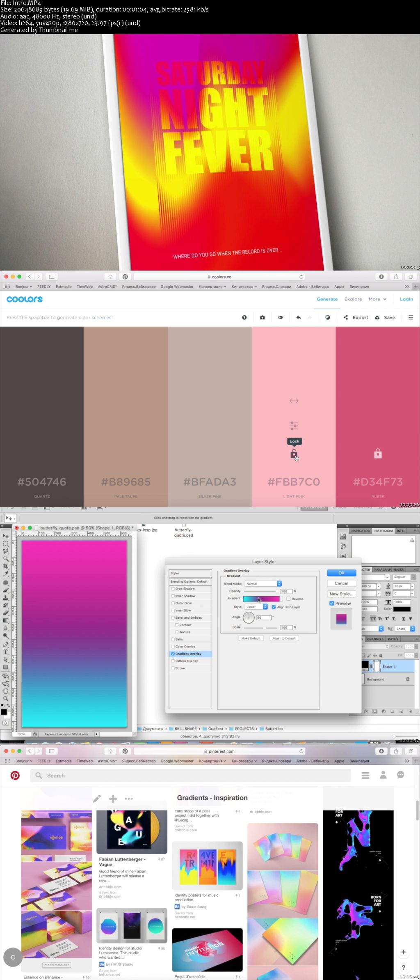Open the Coolors help question mark icon
This screenshot has width=420, height=980.
coord(244,317)
